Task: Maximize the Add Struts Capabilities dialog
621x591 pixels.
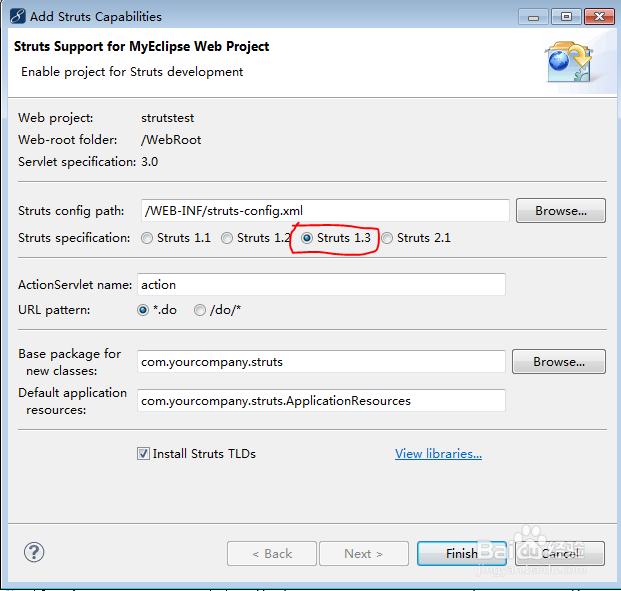Action: coord(566,17)
